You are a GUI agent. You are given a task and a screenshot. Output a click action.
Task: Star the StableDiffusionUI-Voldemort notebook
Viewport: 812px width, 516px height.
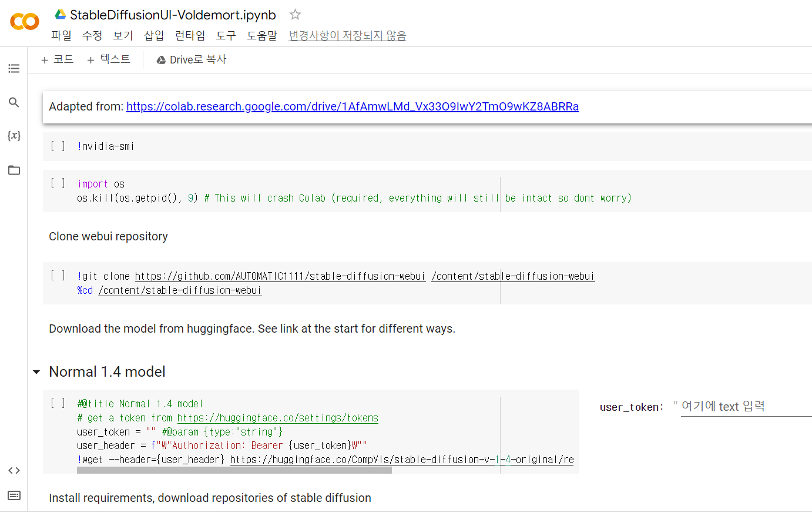tap(295, 14)
